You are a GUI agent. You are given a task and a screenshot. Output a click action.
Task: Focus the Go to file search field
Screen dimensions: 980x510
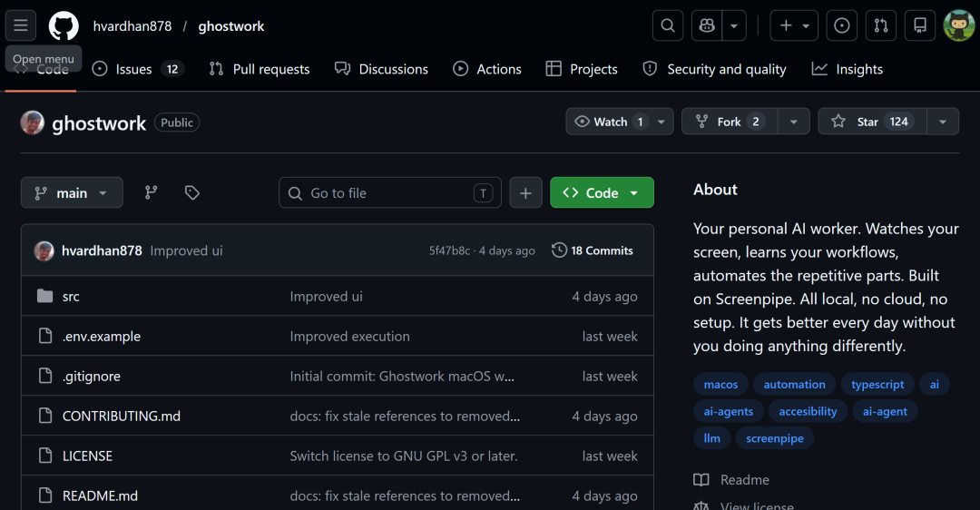390,192
